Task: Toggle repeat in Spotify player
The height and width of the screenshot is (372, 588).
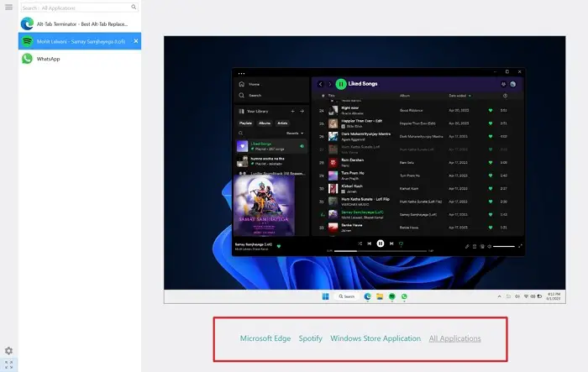Action: coord(401,244)
